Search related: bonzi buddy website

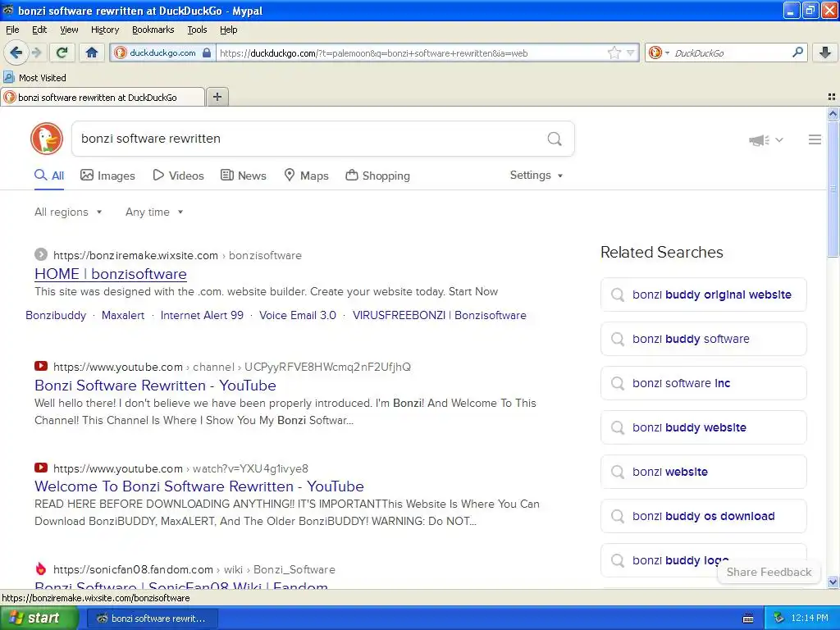pos(703,427)
